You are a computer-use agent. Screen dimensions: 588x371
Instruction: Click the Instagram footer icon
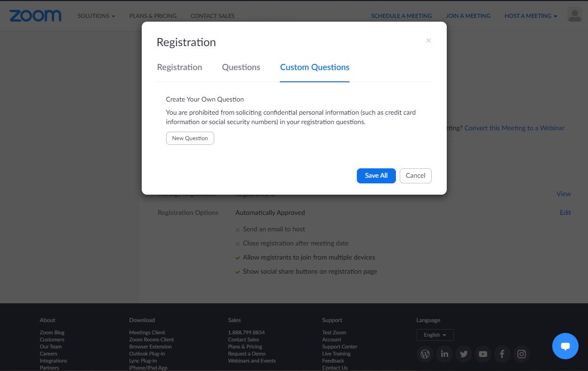(x=522, y=354)
